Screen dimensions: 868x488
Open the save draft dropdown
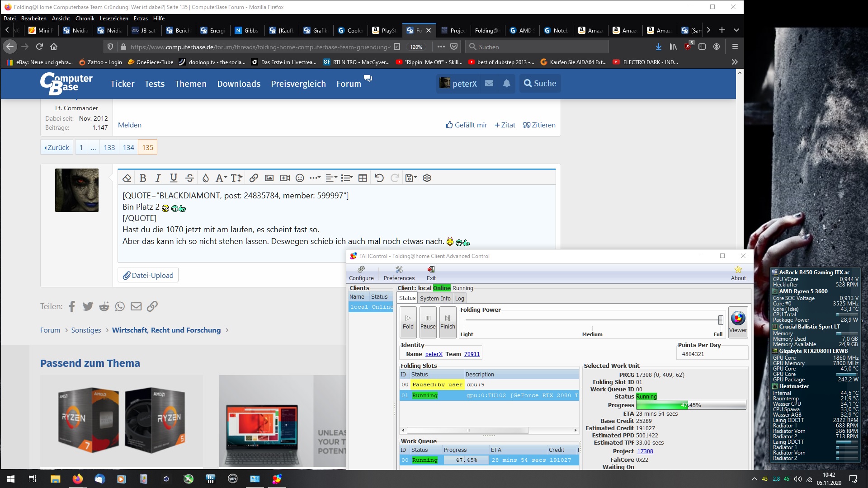point(410,178)
